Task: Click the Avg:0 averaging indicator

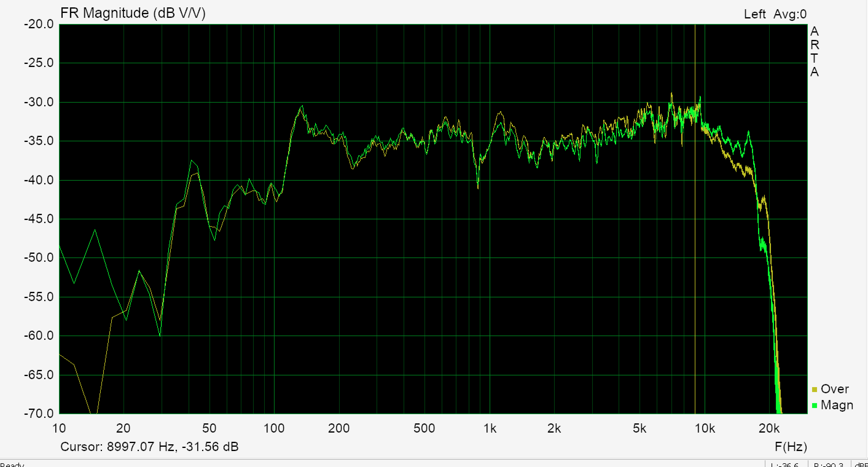Action: click(x=790, y=14)
